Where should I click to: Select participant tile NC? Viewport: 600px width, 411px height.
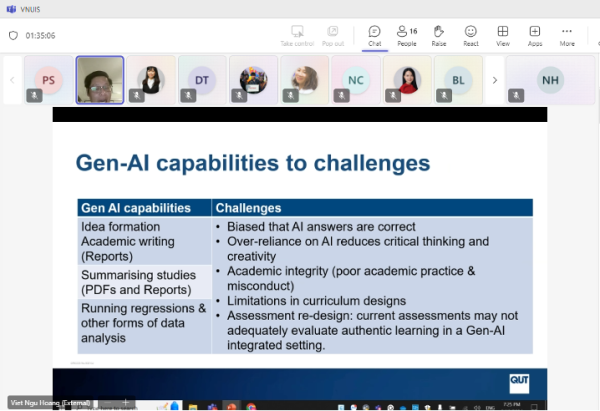tap(355, 79)
